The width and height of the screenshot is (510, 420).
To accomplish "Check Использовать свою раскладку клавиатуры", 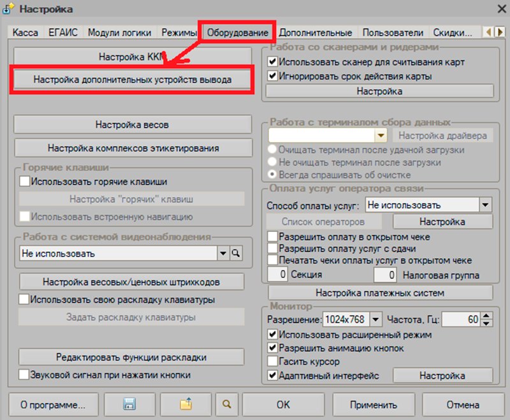I will pyautogui.click(x=24, y=299).
